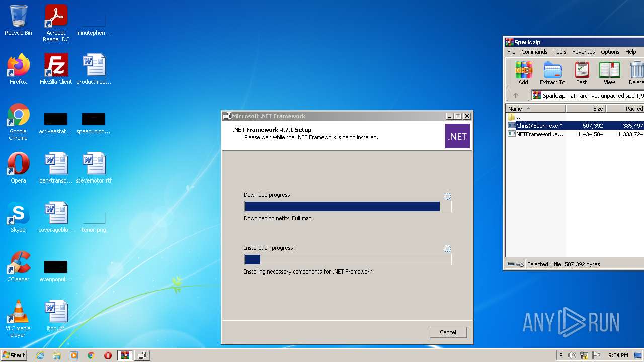
Task: Go up one folder in WinRAR
Action: pos(515,95)
